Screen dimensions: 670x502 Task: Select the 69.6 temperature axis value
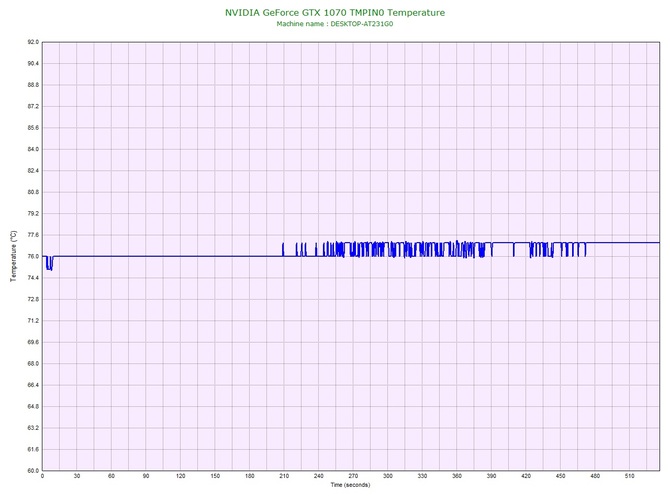(x=33, y=342)
